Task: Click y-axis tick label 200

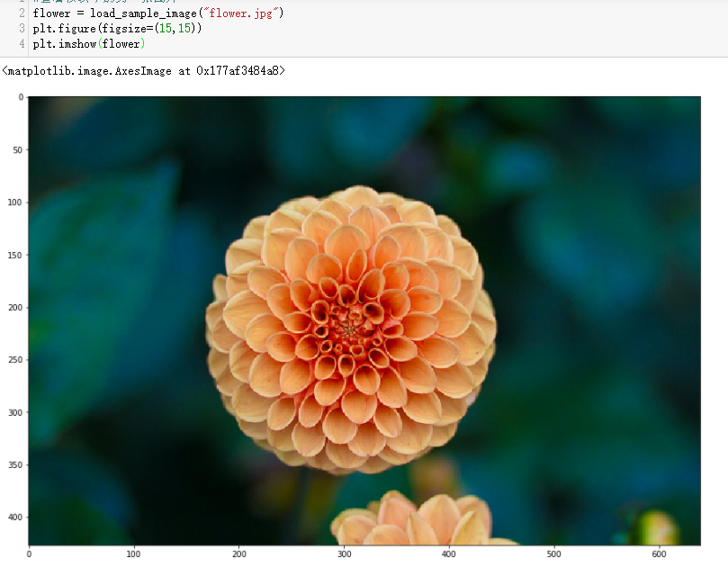Action: point(15,308)
